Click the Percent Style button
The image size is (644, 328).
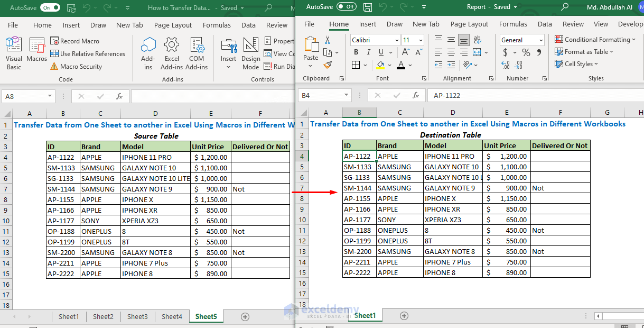[x=526, y=52]
